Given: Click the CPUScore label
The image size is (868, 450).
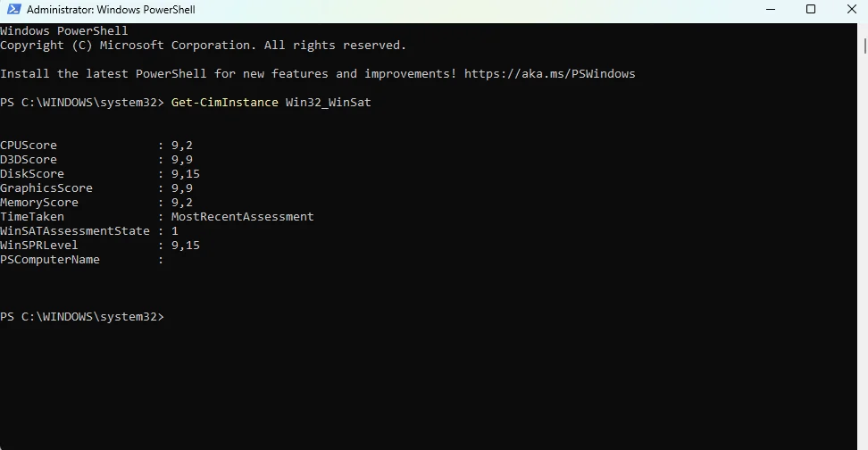Looking at the screenshot, I should [x=29, y=146].
